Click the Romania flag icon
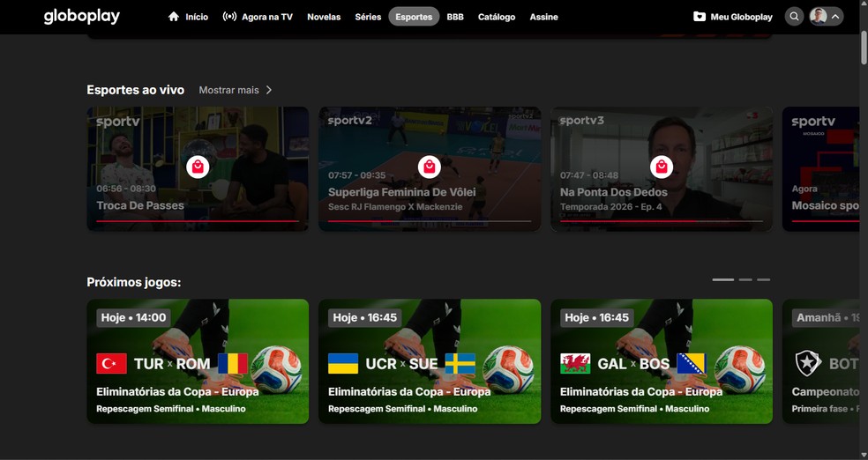Screen dimensions: 868x460 233,364
